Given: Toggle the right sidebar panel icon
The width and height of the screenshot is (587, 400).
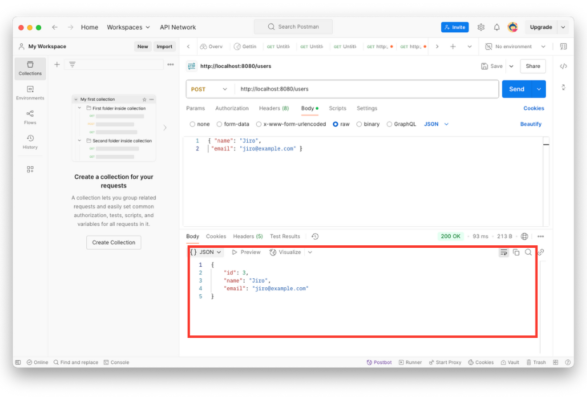Looking at the screenshot, I should 563,46.
